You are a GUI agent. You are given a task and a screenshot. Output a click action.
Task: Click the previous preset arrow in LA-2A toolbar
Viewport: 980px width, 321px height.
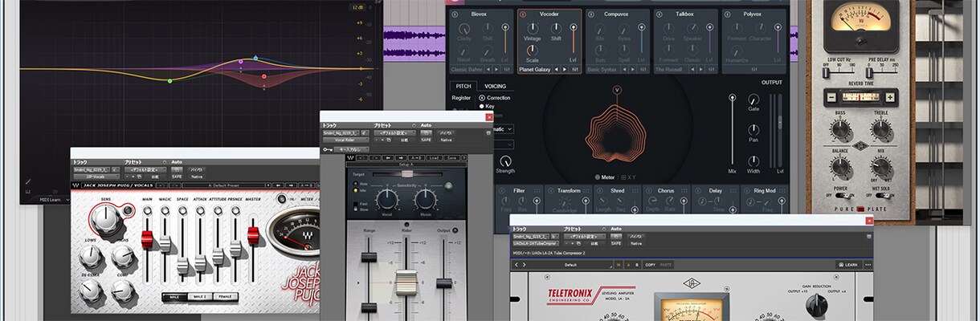516,264
